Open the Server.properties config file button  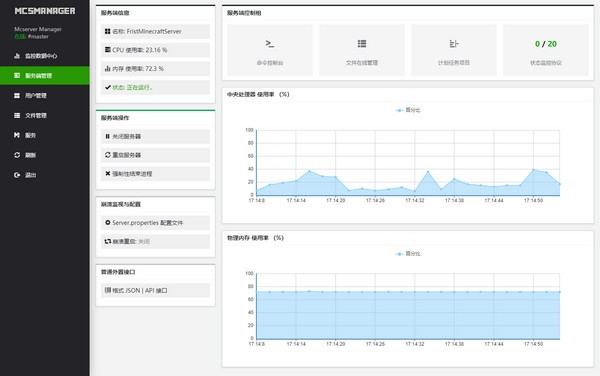pos(155,223)
